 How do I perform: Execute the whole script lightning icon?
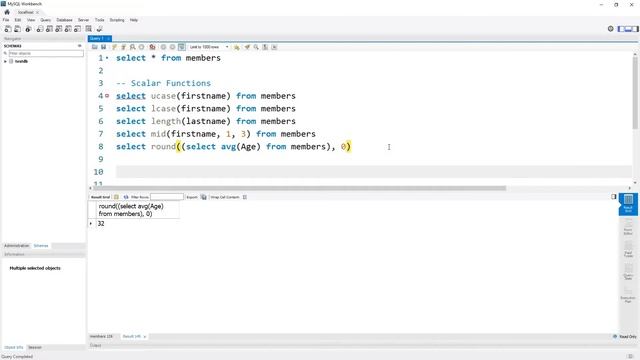pyautogui.click(x=115, y=47)
